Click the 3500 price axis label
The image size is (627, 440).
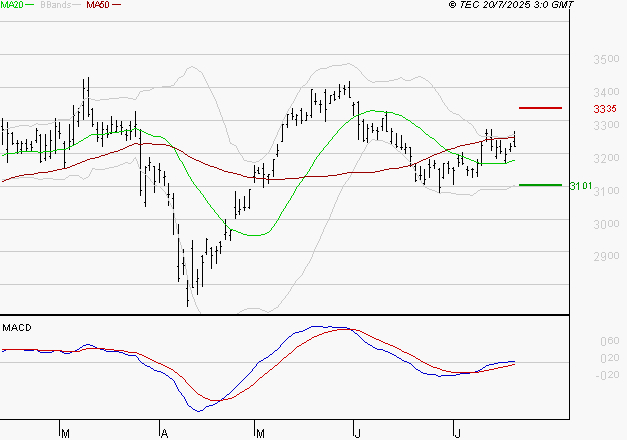pos(606,60)
